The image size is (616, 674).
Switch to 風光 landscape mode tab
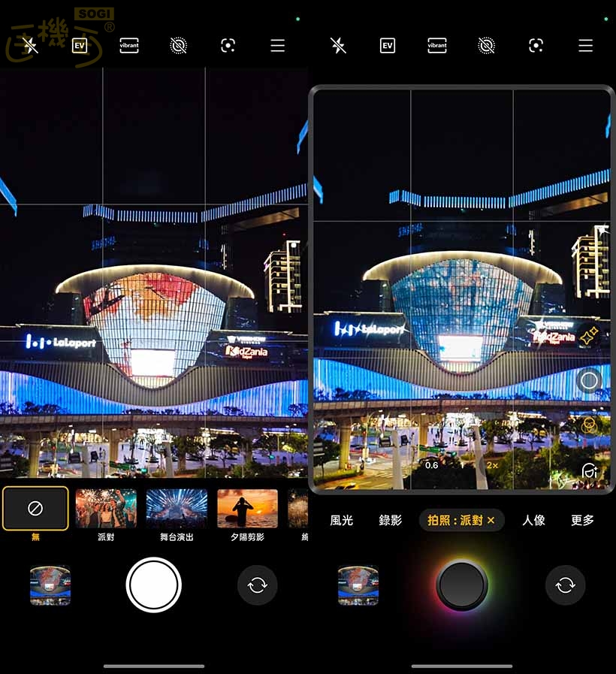coord(342,520)
